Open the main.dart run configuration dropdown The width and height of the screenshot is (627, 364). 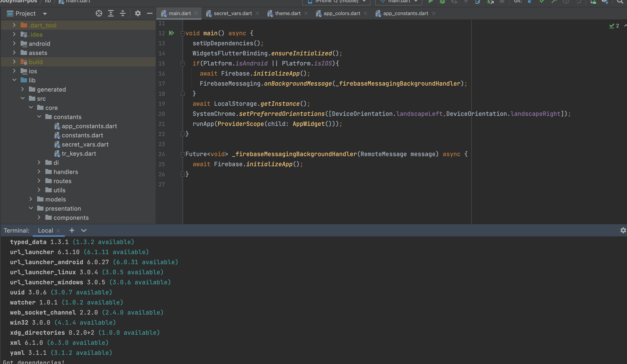(399, 2)
